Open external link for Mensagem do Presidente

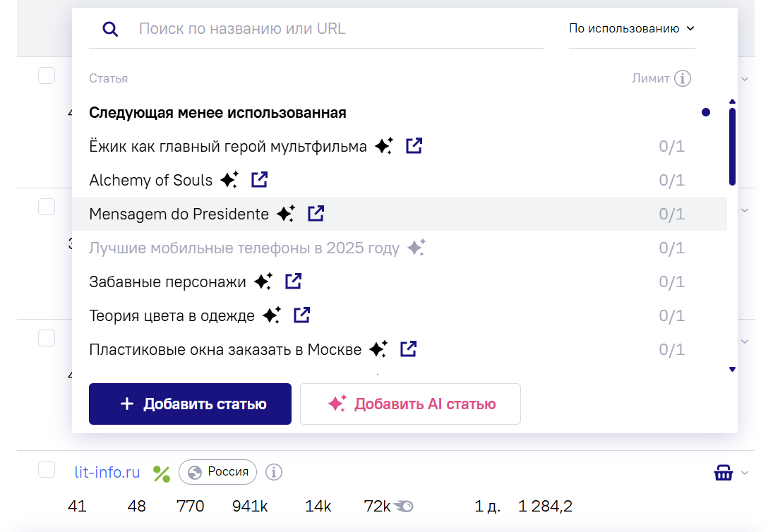coord(316,214)
